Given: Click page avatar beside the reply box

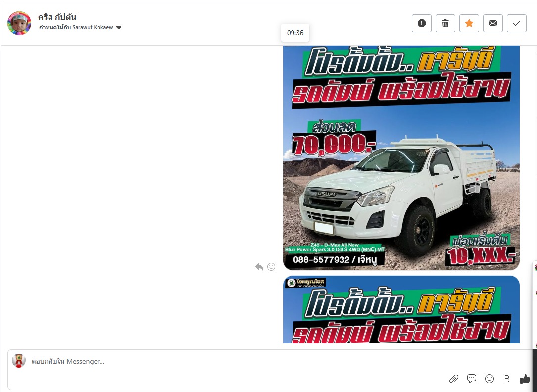Looking at the screenshot, I should tap(19, 361).
